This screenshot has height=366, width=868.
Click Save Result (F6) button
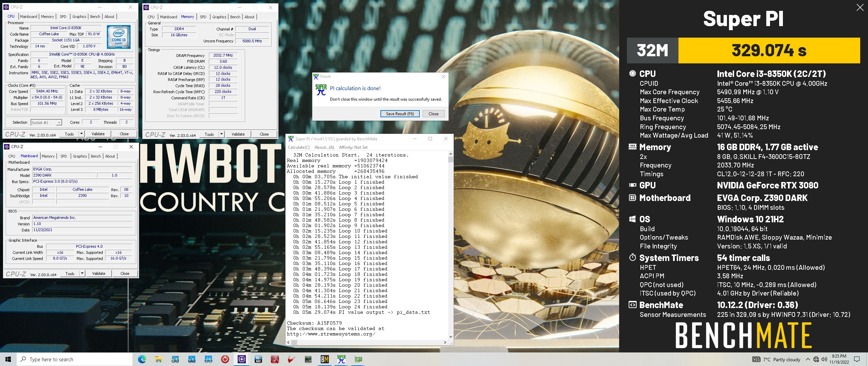(400, 114)
